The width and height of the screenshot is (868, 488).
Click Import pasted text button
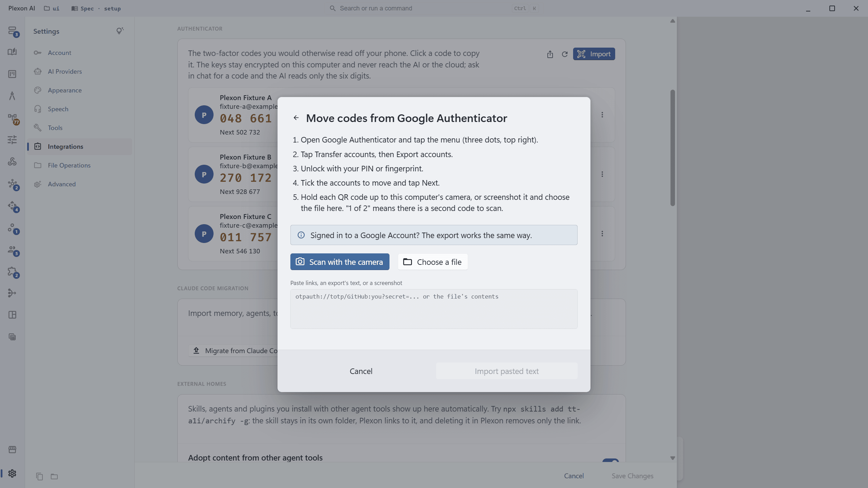pyautogui.click(x=506, y=371)
